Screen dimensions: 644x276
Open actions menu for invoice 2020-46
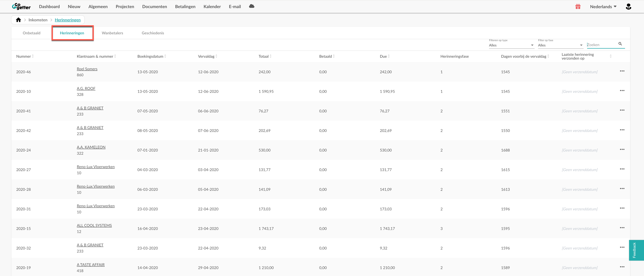tap(622, 71)
